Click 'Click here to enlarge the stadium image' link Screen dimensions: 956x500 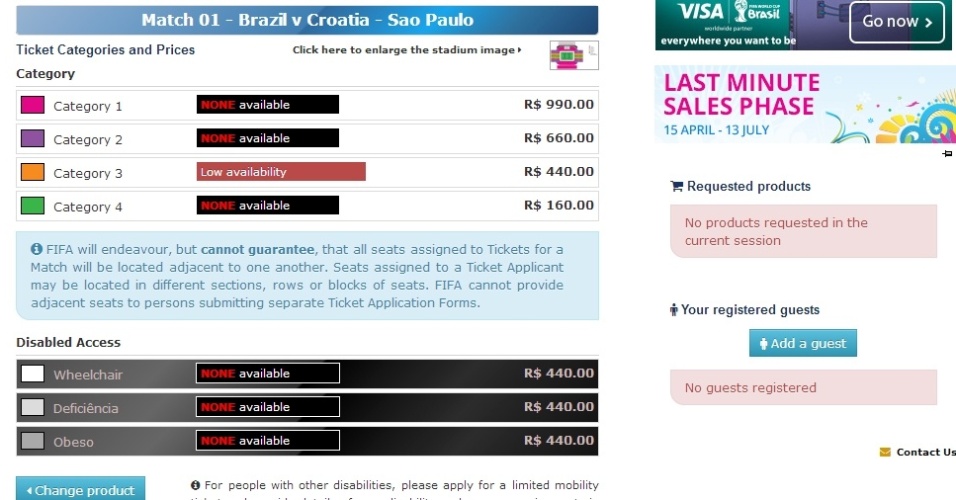(x=407, y=50)
